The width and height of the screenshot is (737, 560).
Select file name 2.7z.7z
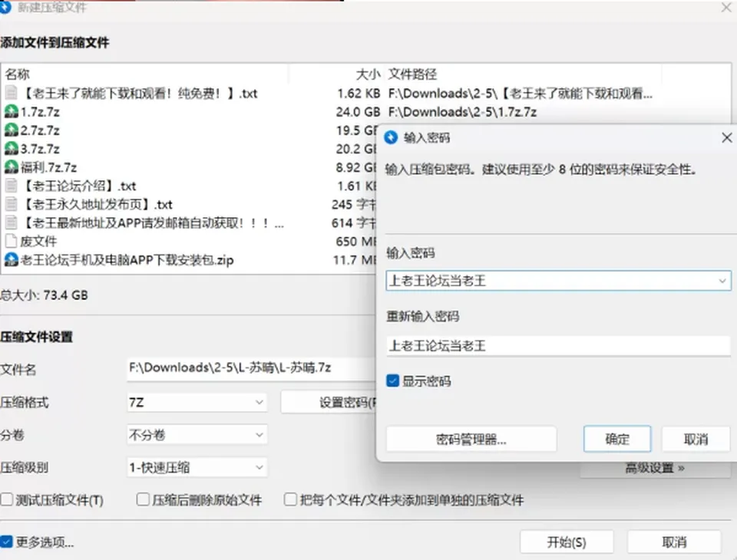click(x=40, y=130)
